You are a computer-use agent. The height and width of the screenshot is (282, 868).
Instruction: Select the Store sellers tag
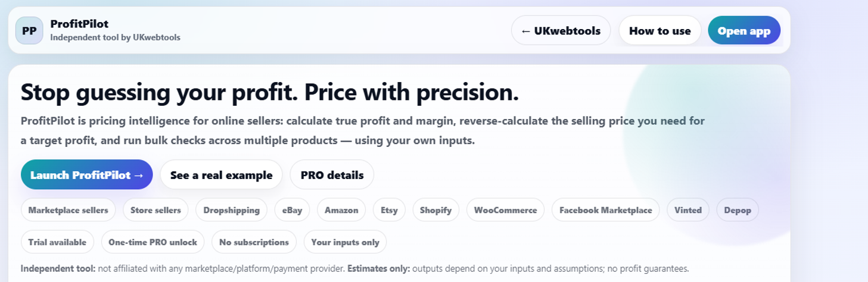click(155, 210)
